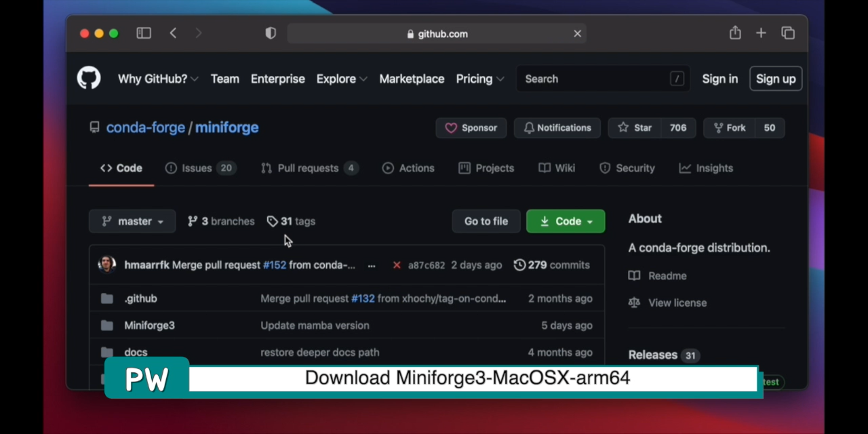The image size is (868, 434).
Task: Open the 50 forks count
Action: tap(770, 127)
